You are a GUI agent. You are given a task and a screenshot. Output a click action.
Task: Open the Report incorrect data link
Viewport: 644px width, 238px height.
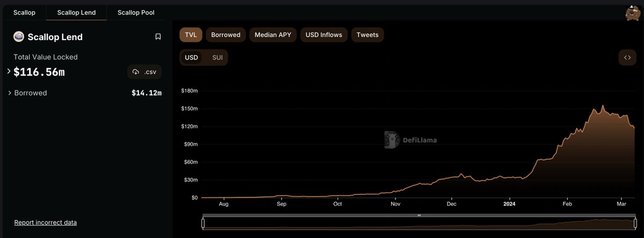[x=46, y=222]
